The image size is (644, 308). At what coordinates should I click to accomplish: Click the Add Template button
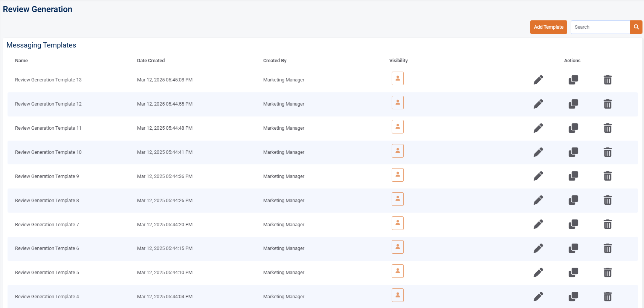(x=548, y=27)
